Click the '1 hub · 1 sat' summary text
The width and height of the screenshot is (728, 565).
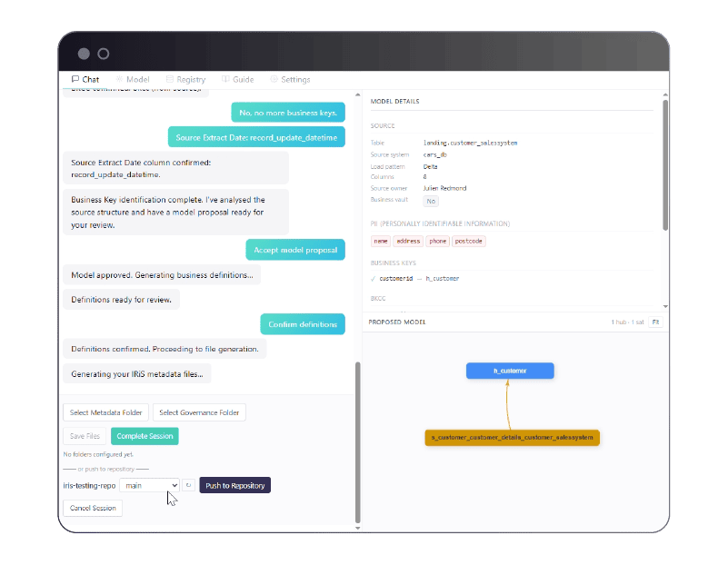(627, 322)
